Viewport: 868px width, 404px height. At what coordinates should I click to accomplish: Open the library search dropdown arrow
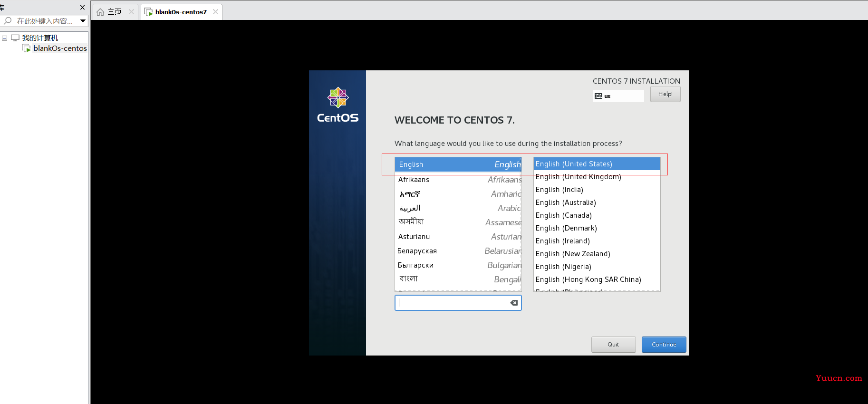pyautogui.click(x=83, y=21)
